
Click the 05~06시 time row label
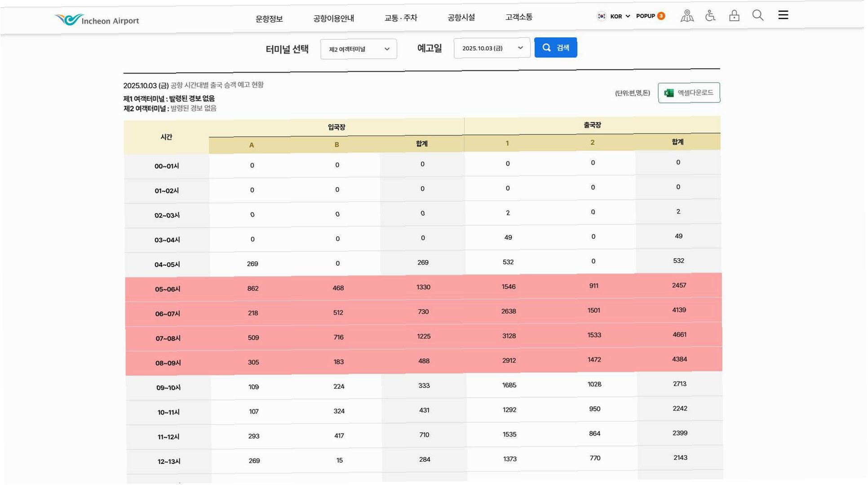click(168, 289)
